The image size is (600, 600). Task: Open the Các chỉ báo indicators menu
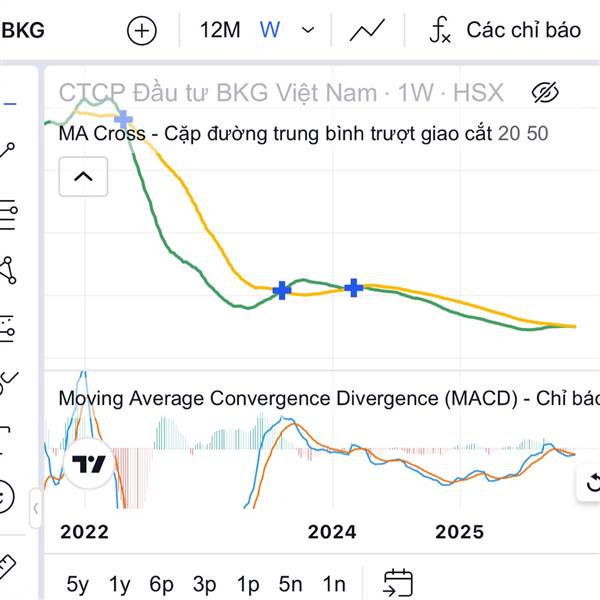(504, 30)
